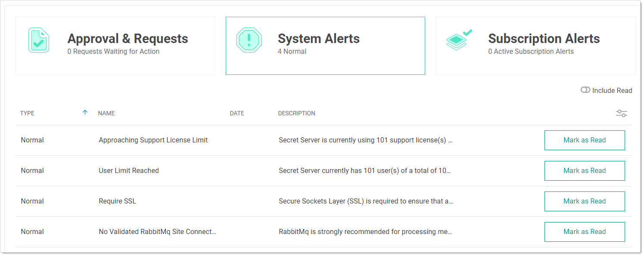Mark RabbitMq Site Connector alert as read

[x=585, y=232]
